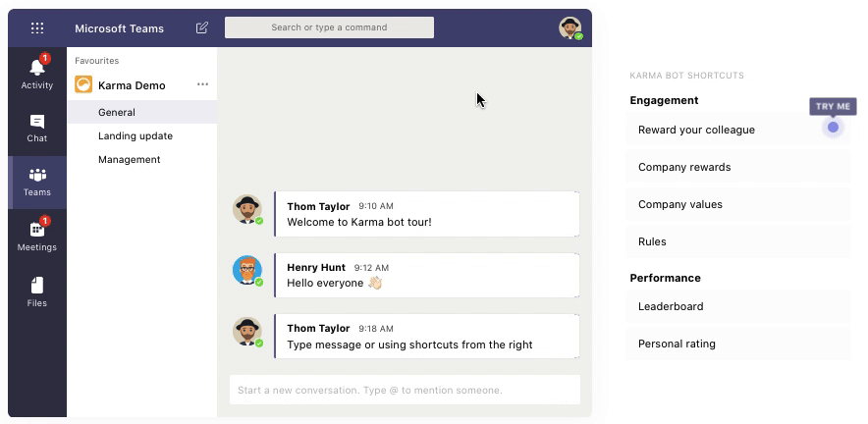Image resolution: width=868 pixels, height=424 pixels.
Task: Click the Henry Hunt sender name
Action: point(316,267)
